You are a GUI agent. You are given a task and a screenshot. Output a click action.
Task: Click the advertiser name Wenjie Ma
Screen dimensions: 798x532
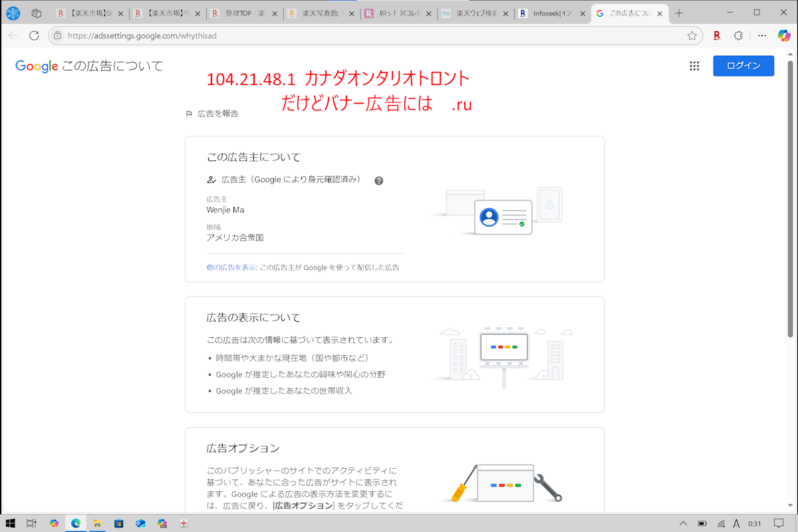[225, 210]
